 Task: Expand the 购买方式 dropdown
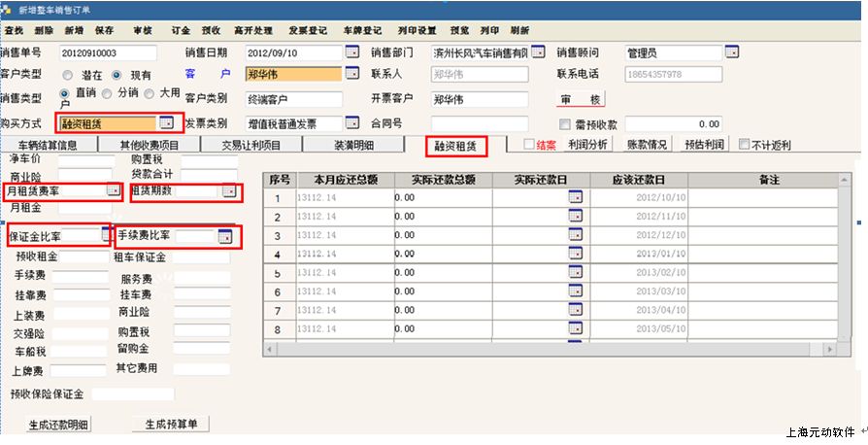[166, 123]
